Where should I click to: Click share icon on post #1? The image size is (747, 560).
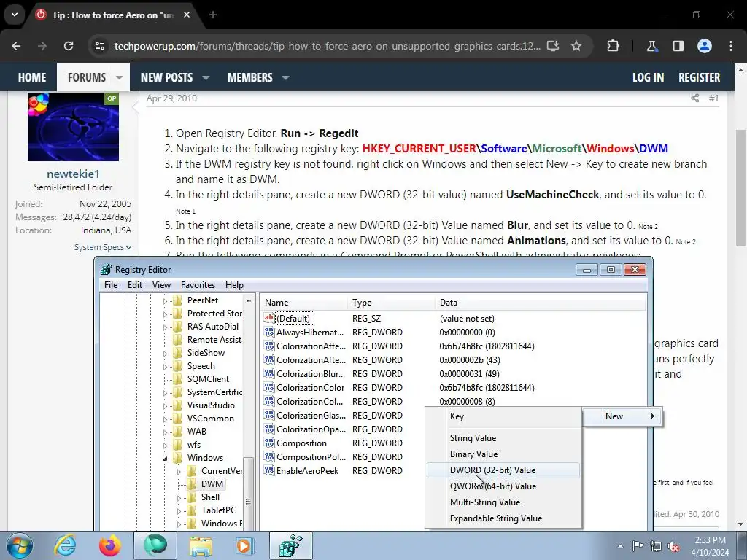[695, 98]
